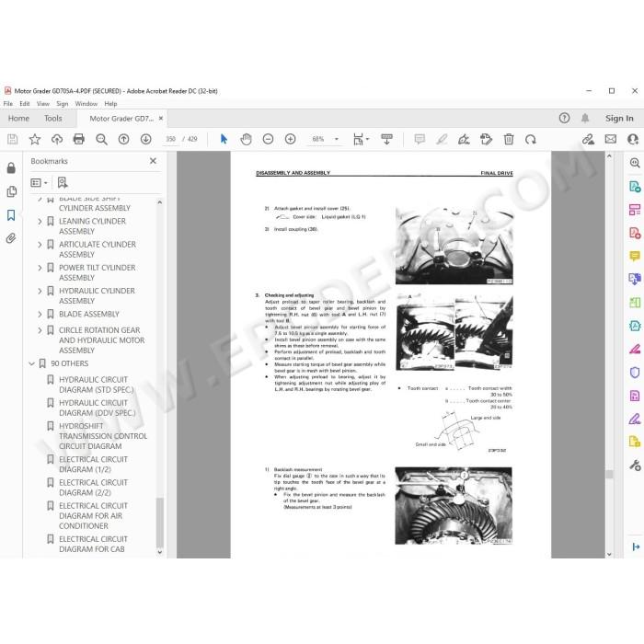Expand ARTICULATE CYLINDER ASSEMBLY bookmark
This screenshot has width=644, height=644.
pyautogui.click(x=40, y=245)
